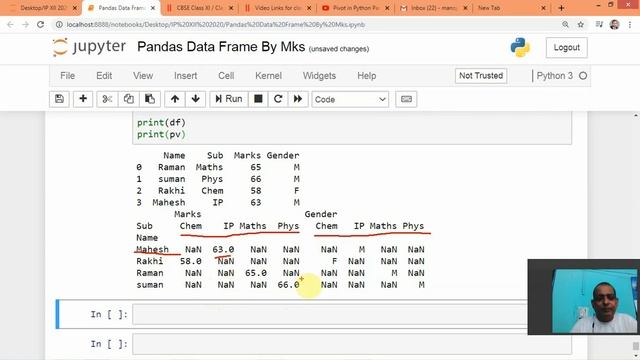
Task: Open the browser zoom magnifier icon
Action: pos(565,24)
